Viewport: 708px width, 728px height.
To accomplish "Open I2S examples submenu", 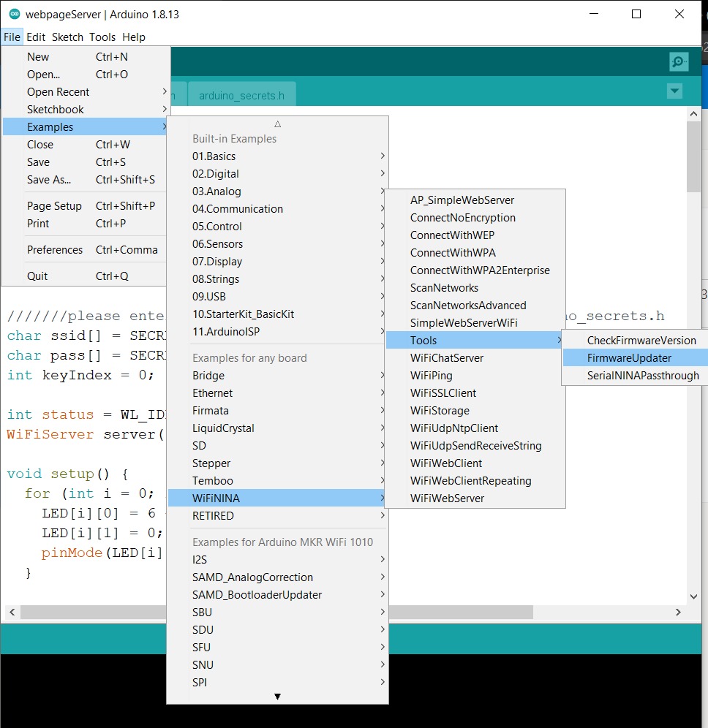I will 277,559.
